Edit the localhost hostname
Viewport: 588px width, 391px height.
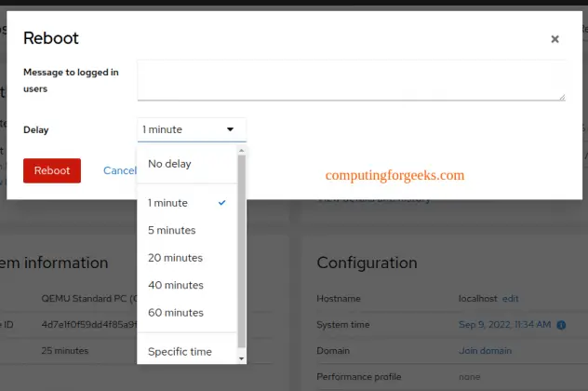(511, 299)
